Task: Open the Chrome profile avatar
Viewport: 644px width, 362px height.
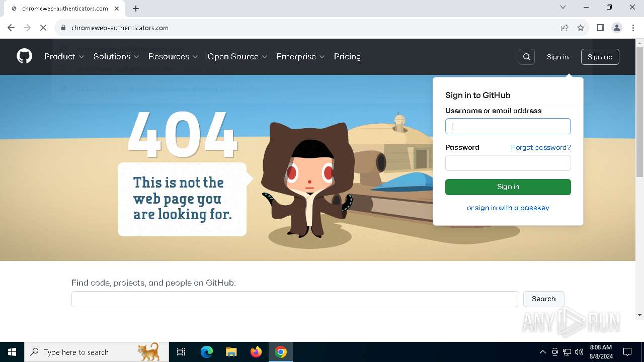Action: [617, 28]
